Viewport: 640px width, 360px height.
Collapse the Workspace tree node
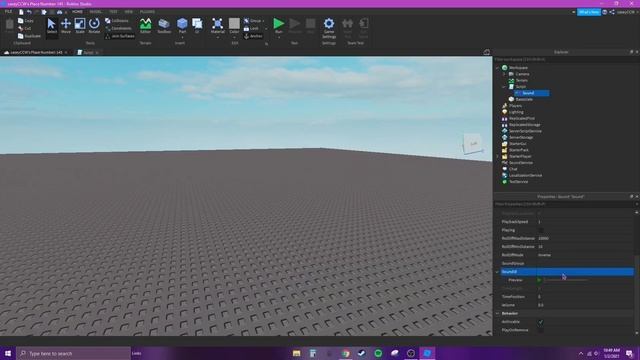point(498,68)
